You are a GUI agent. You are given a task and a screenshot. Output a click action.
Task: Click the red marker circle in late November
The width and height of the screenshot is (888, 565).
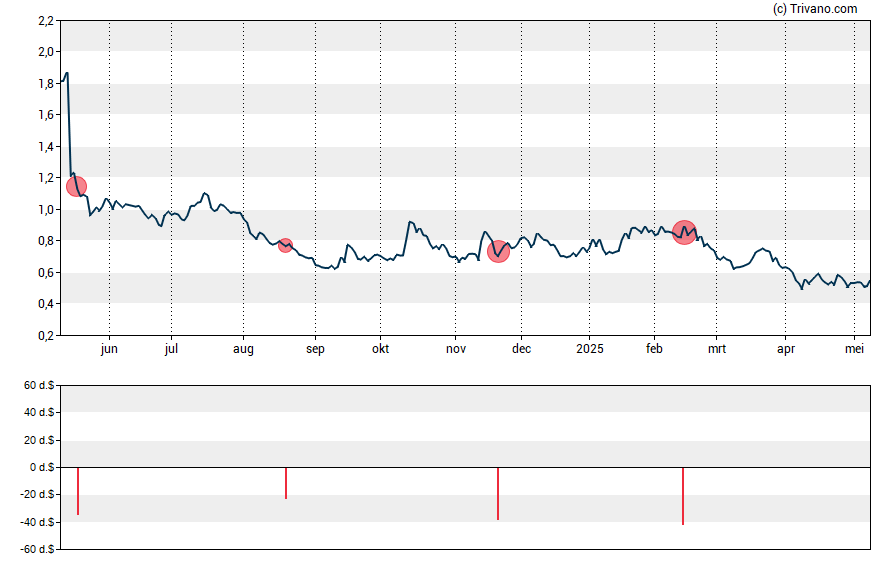click(x=498, y=252)
